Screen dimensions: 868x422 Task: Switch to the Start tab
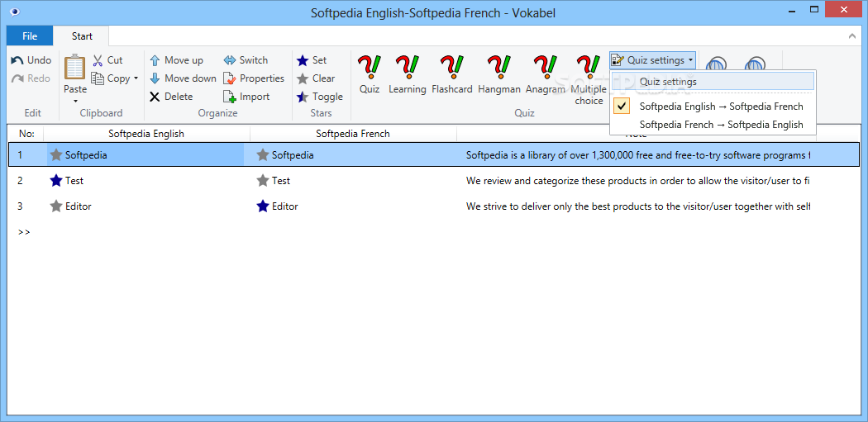[x=82, y=36]
